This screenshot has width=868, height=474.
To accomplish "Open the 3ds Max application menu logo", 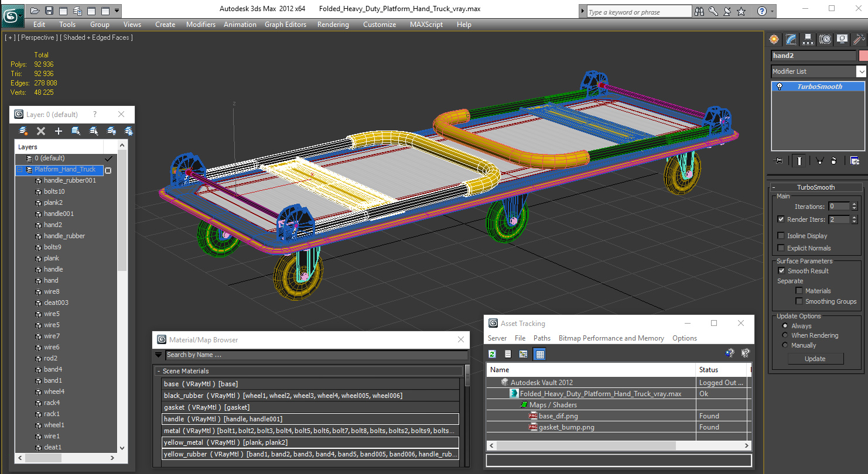I will (12, 15).
